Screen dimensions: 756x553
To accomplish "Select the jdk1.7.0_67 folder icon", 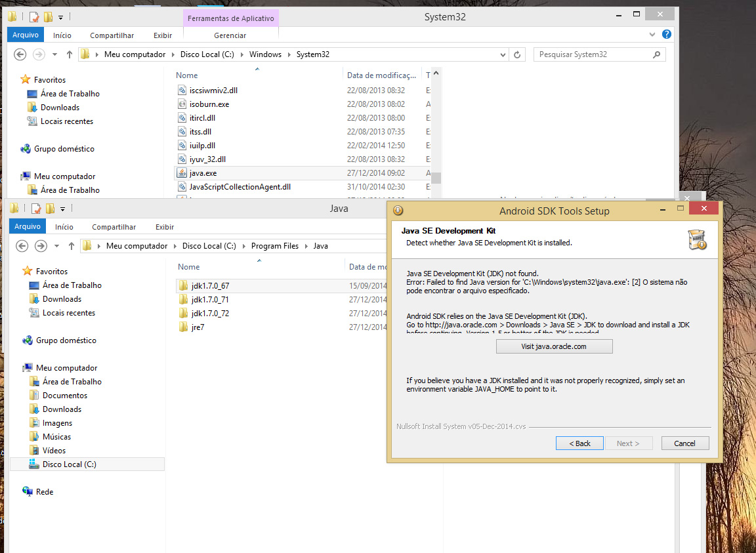I will pos(183,286).
